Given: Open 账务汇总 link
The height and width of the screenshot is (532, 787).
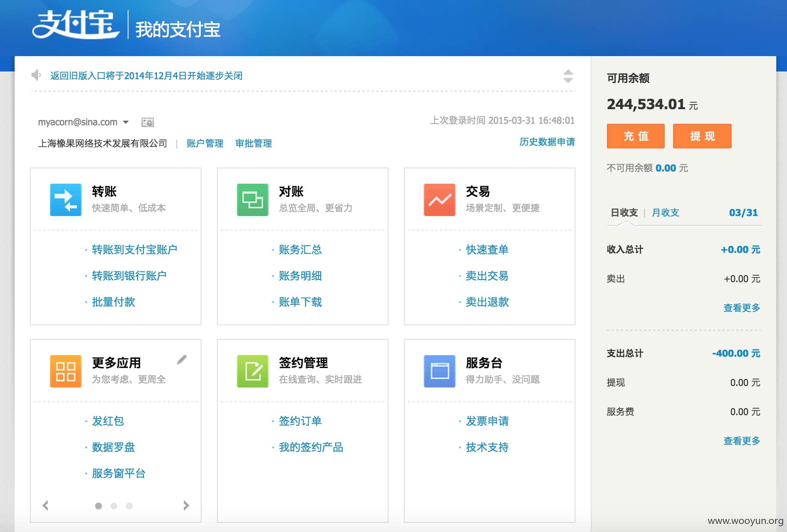Looking at the screenshot, I should (x=300, y=250).
